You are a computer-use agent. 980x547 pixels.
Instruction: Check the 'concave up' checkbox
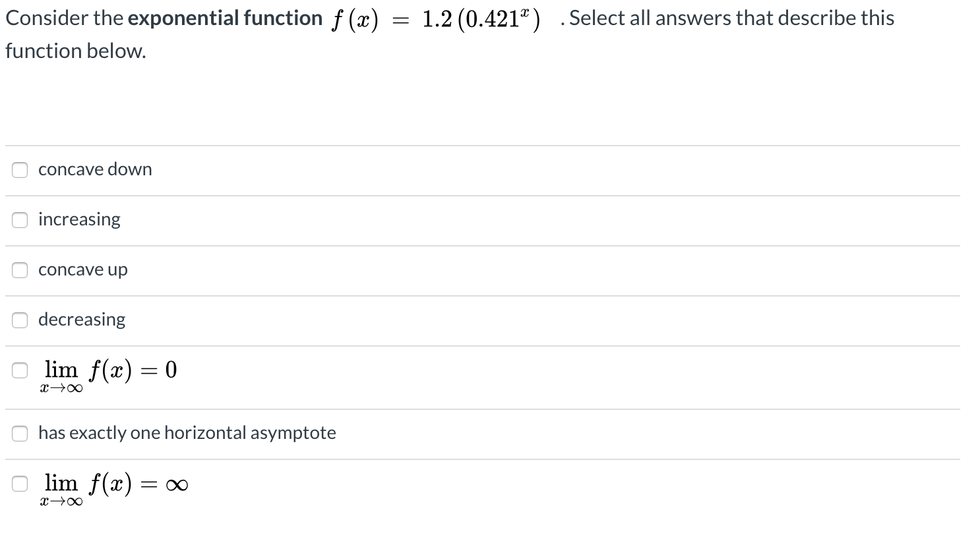(20, 270)
